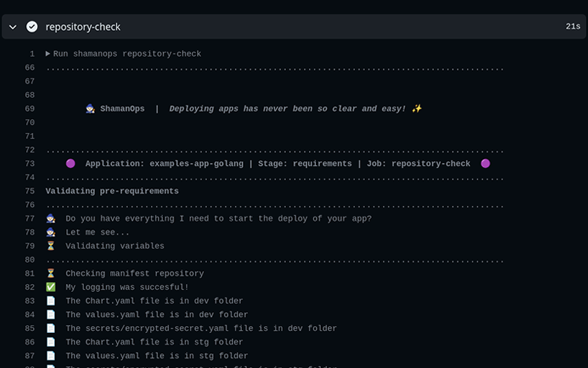Select line number 79

pyautogui.click(x=30, y=246)
